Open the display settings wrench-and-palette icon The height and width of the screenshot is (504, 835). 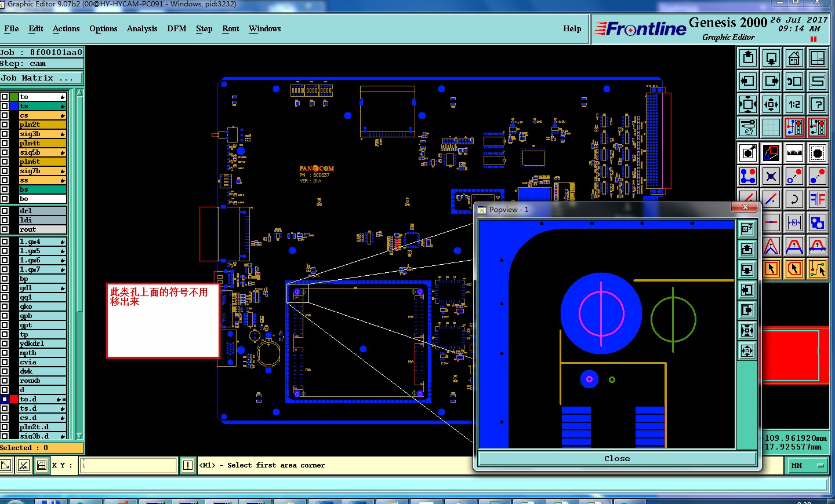pos(748,127)
